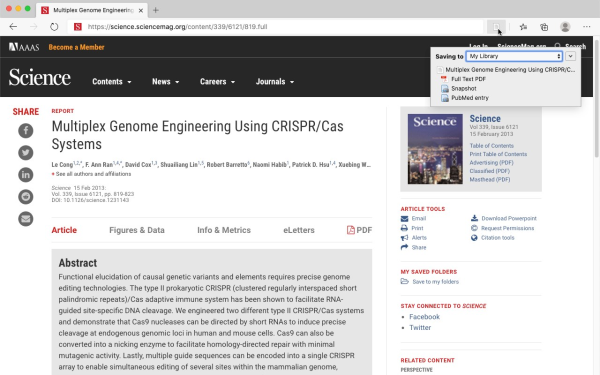Click the URL address bar
This screenshot has height=375, width=600.
[276, 27]
